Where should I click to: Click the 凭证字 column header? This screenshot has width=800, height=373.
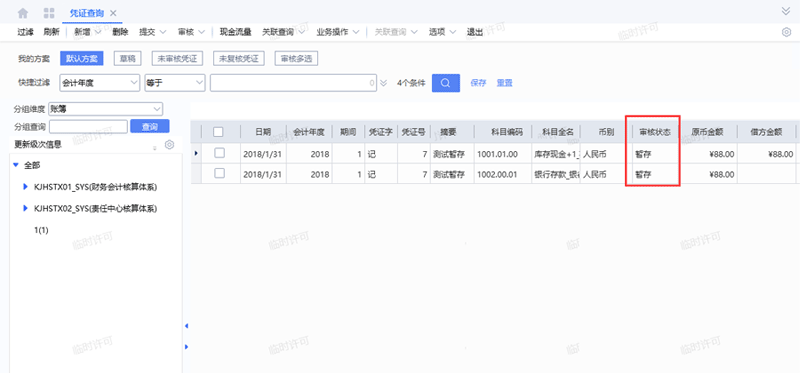pos(381,132)
